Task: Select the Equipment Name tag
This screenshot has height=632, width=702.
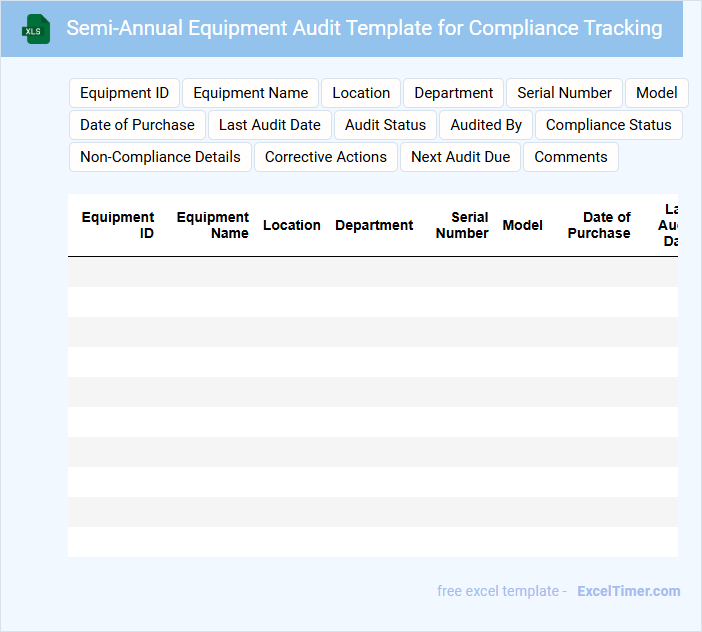Action: click(x=250, y=93)
